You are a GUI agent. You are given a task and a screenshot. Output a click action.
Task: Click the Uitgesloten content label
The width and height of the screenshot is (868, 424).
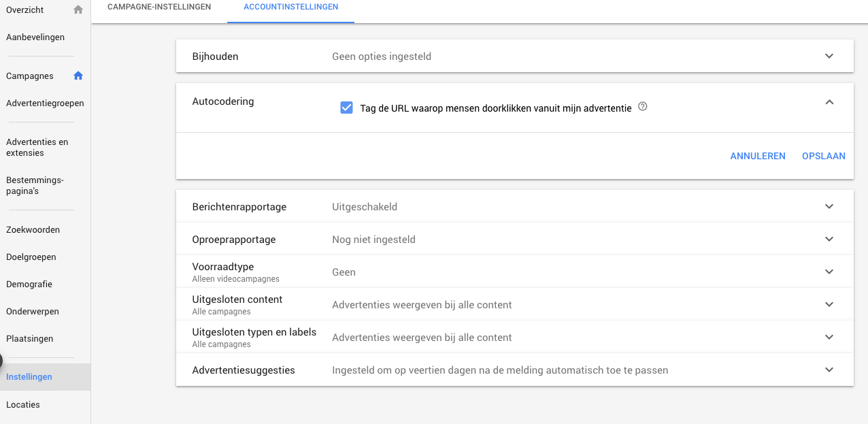pyautogui.click(x=237, y=299)
